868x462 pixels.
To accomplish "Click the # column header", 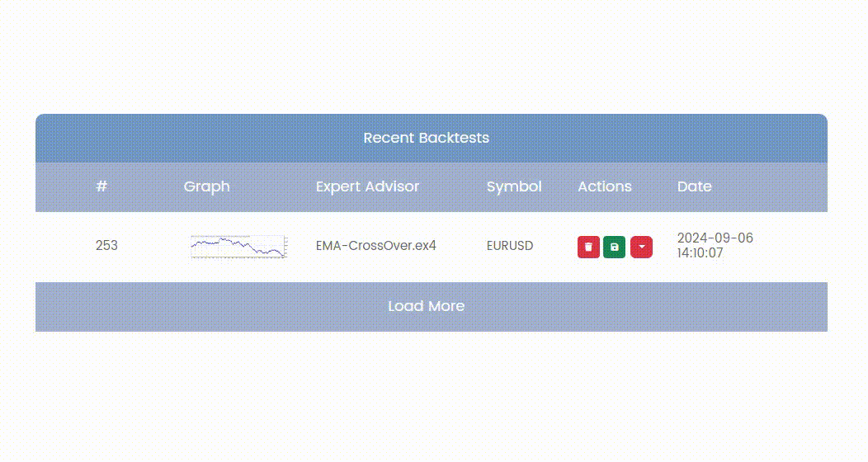I will (101, 186).
